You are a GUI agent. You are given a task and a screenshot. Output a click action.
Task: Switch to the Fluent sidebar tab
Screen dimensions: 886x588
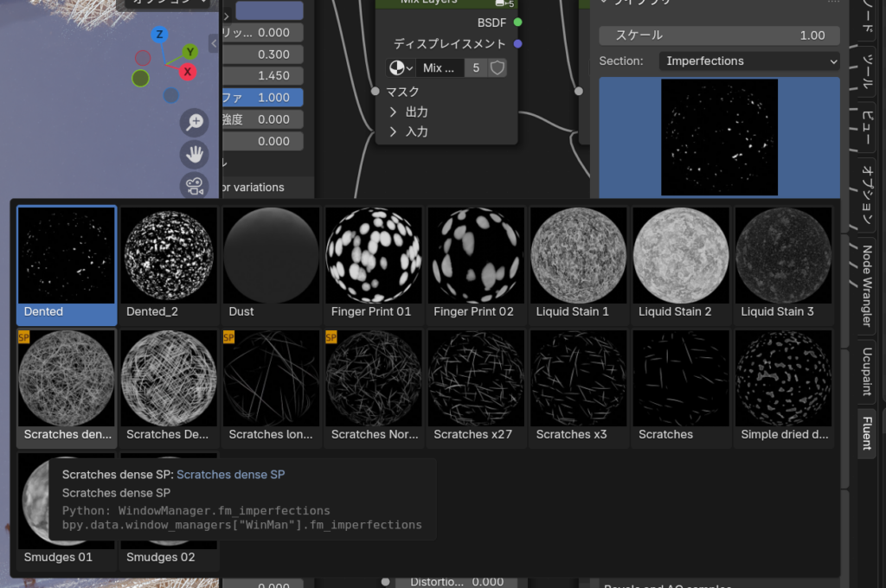click(x=866, y=433)
